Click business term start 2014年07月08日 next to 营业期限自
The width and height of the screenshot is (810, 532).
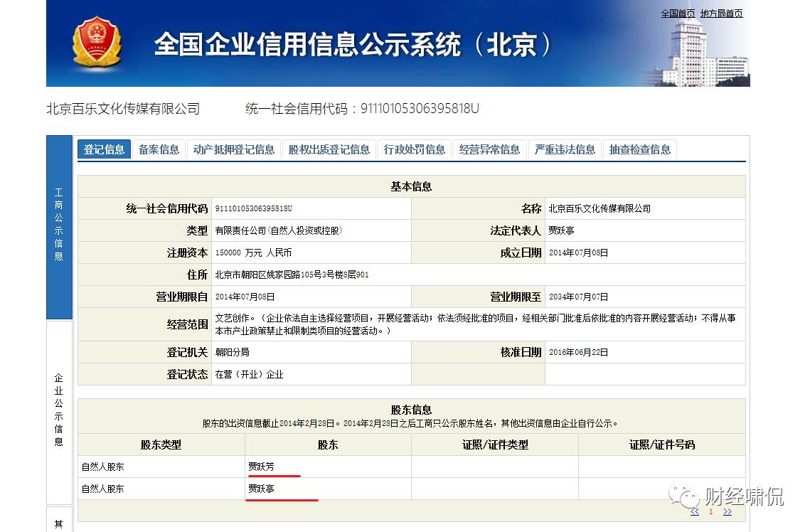tap(245, 297)
